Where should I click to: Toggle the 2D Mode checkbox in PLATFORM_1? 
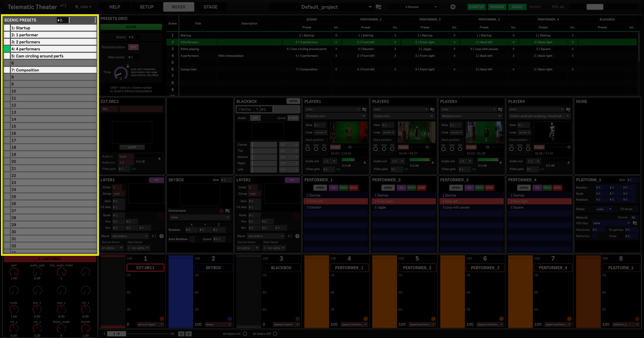pos(635,209)
